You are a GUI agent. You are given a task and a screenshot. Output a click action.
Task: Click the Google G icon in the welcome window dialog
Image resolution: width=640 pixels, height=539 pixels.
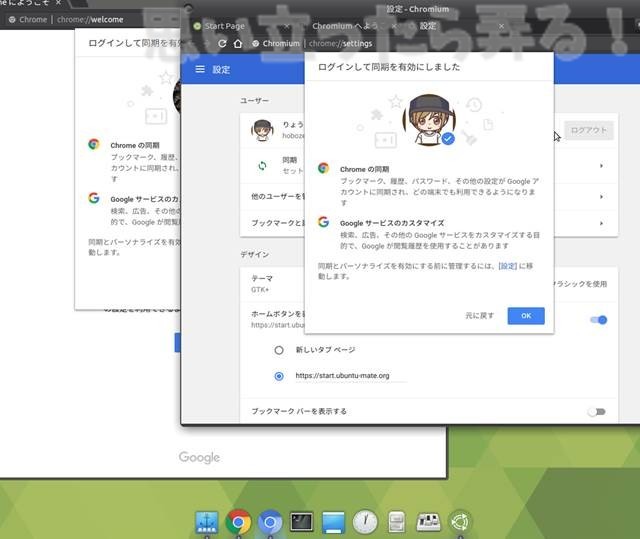click(94, 198)
